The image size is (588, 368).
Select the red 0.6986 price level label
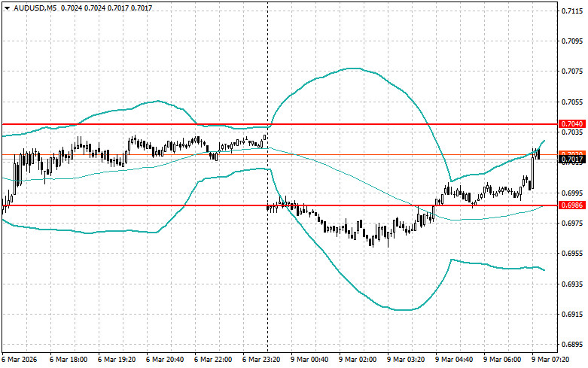(572, 205)
